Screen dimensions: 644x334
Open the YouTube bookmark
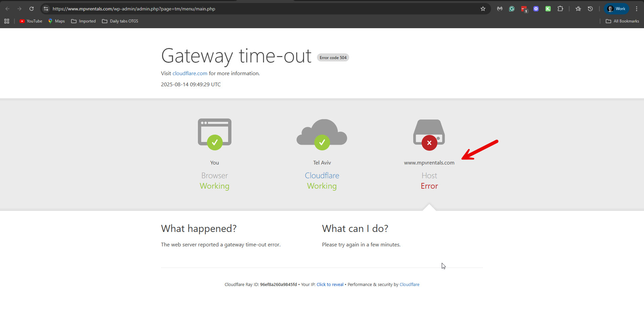pyautogui.click(x=31, y=21)
